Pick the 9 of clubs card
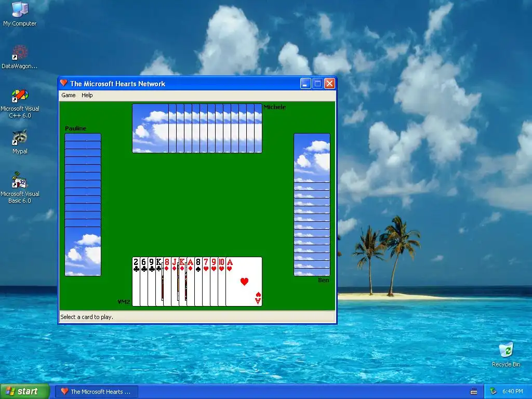532x399 pixels. pyautogui.click(x=152, y=282)
